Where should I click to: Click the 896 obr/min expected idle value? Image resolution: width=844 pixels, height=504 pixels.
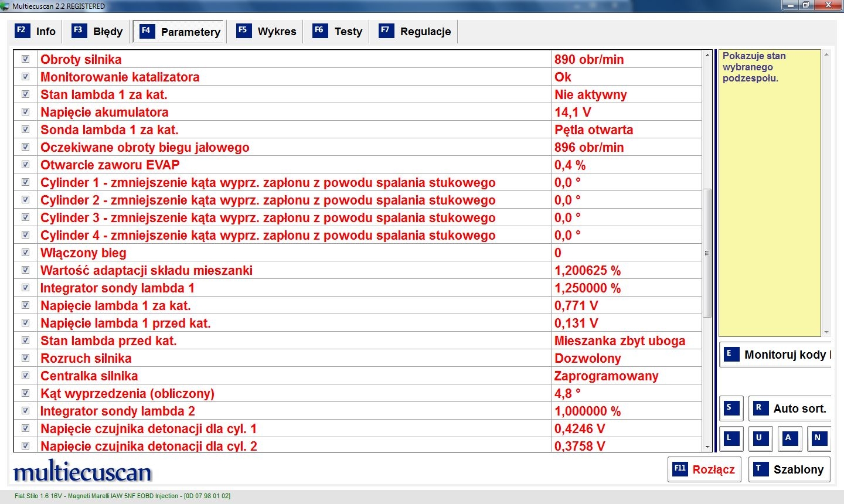[589, 147]
